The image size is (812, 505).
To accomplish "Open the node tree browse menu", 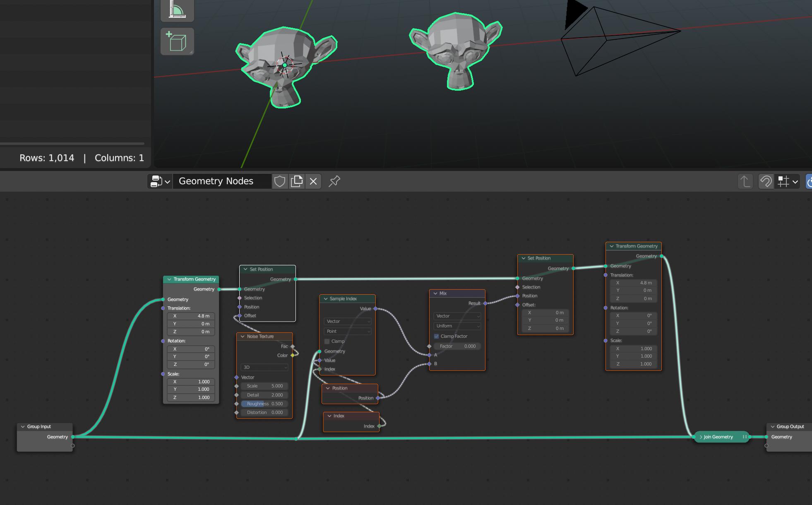I will pos(160,181).
